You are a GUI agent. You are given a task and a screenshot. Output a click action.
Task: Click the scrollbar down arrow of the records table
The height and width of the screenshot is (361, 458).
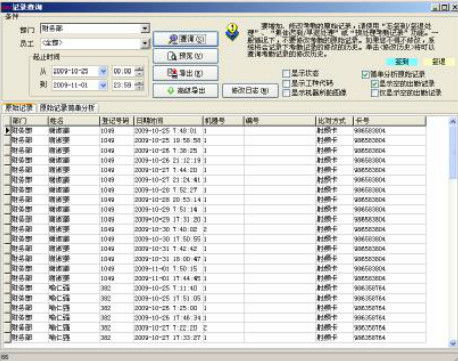453,342
